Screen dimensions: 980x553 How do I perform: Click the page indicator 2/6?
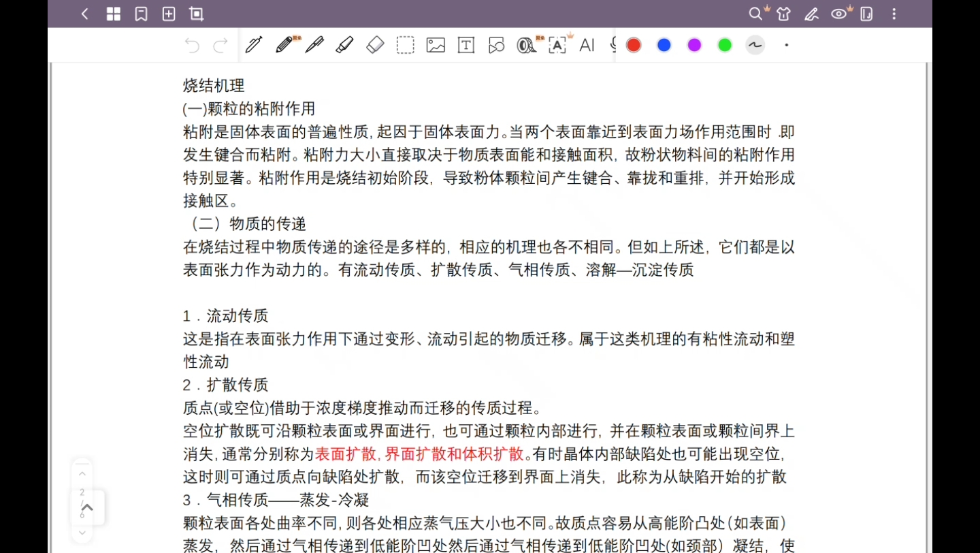(x=82, y=504)
